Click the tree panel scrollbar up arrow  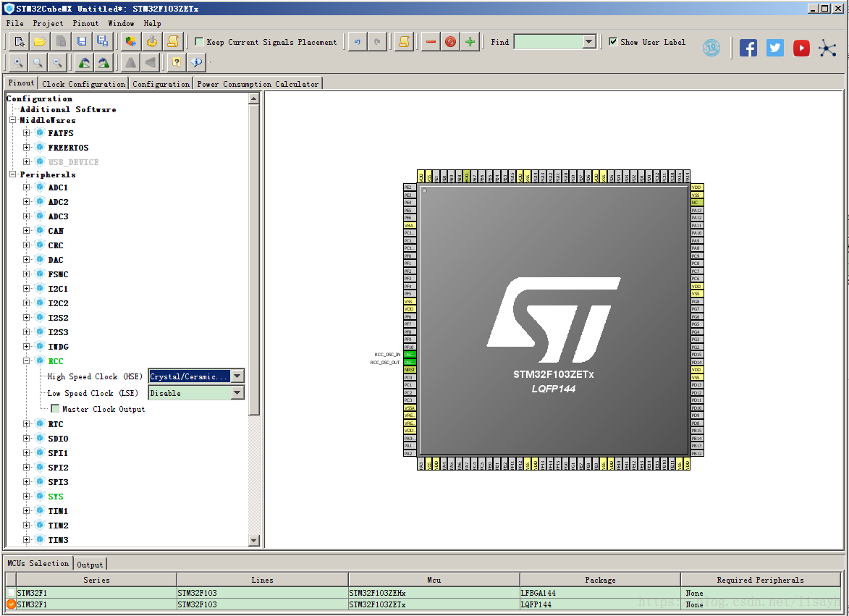click(253, 98)
